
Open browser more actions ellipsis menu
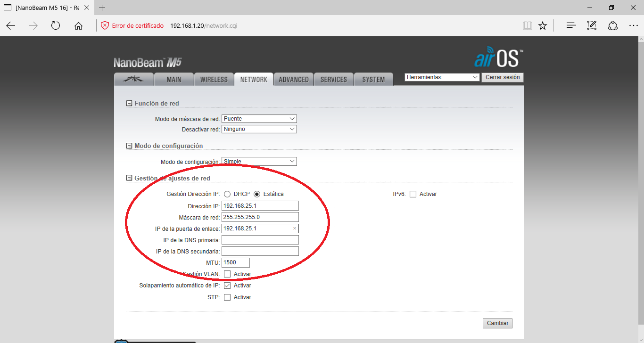pos(633,25)
